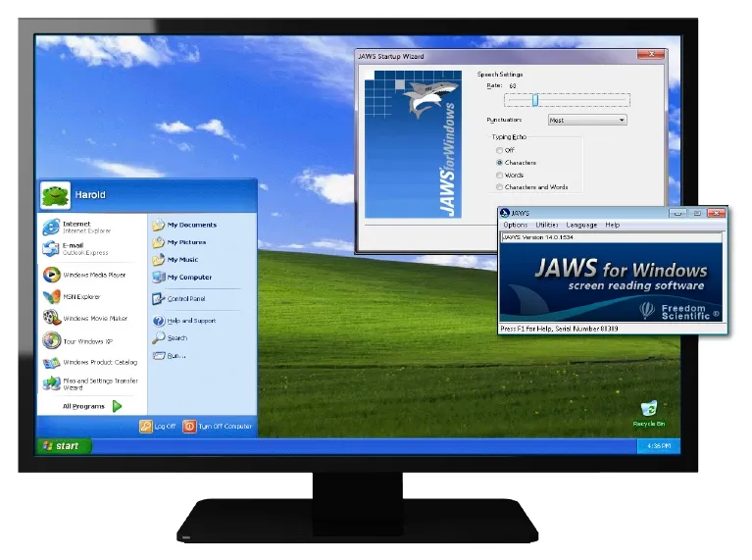Click the Turn Off Computer label text
Image resolution: width=752 pixels, height=560 pixels.
click(x=226, y=426)
